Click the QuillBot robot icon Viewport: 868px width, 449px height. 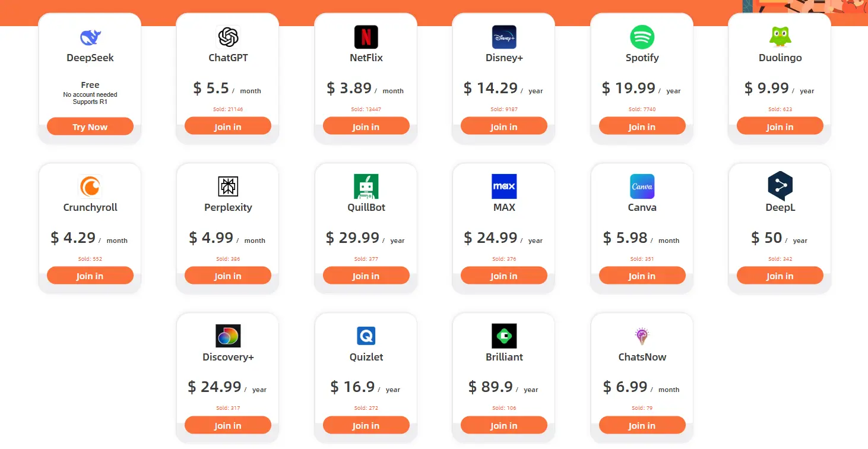pos(366,186)
